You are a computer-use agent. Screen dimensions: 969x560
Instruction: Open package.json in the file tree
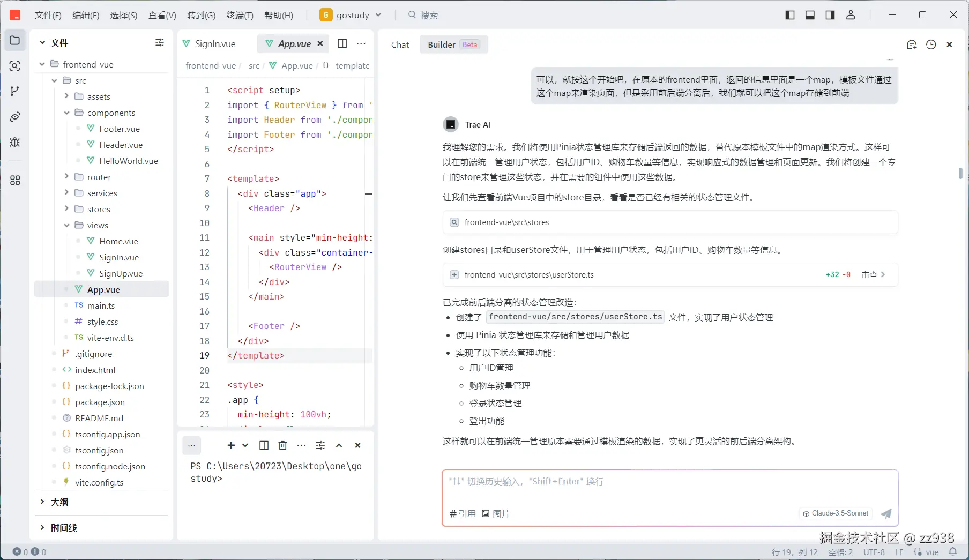(100, 402)
